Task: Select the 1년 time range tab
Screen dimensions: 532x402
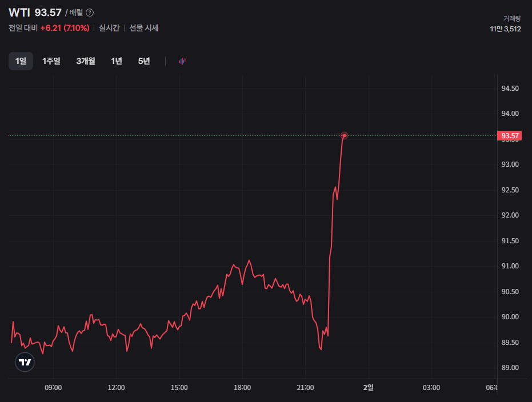Action: pos(117,61)
